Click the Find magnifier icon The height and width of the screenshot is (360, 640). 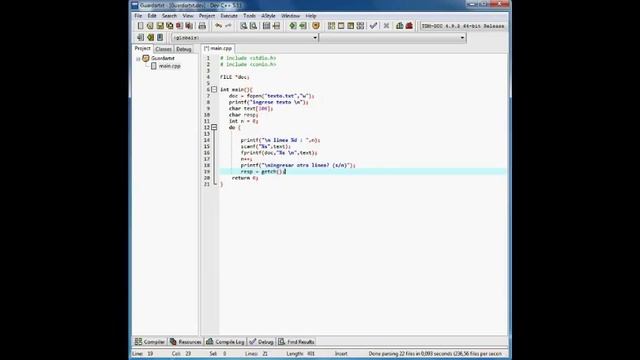click(244, 26)
